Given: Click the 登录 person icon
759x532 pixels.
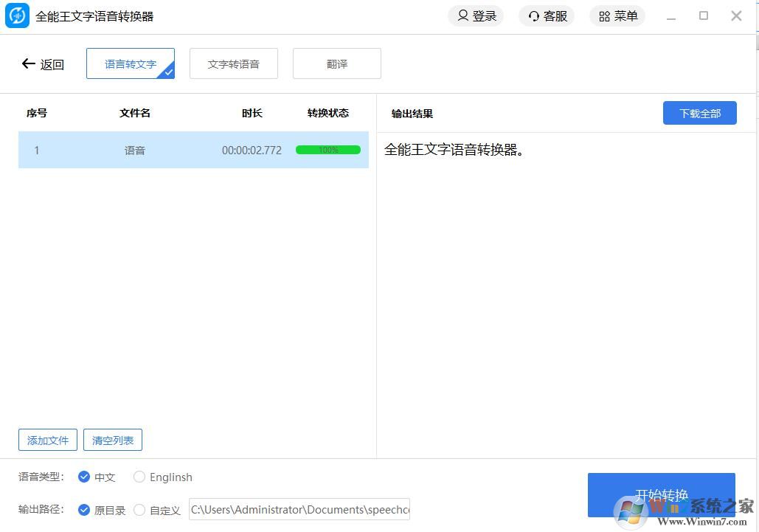Looking at the screenshot, I should click(462, 15).
